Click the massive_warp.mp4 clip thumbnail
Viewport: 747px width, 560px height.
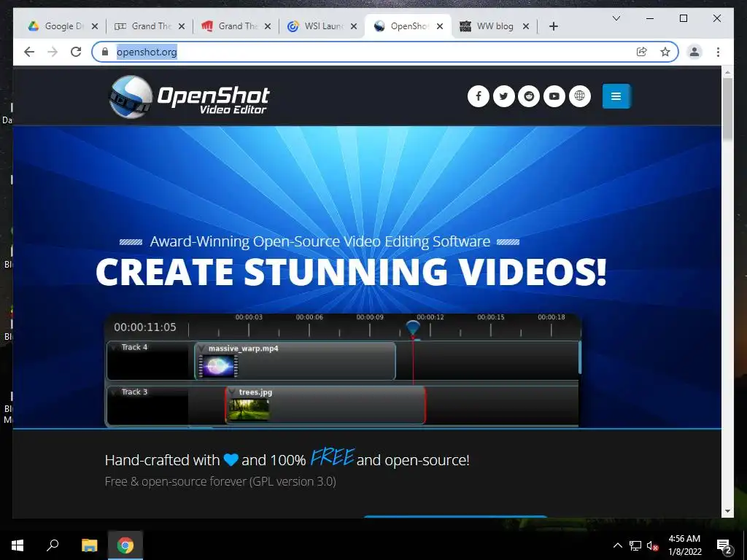click(218, 366)
